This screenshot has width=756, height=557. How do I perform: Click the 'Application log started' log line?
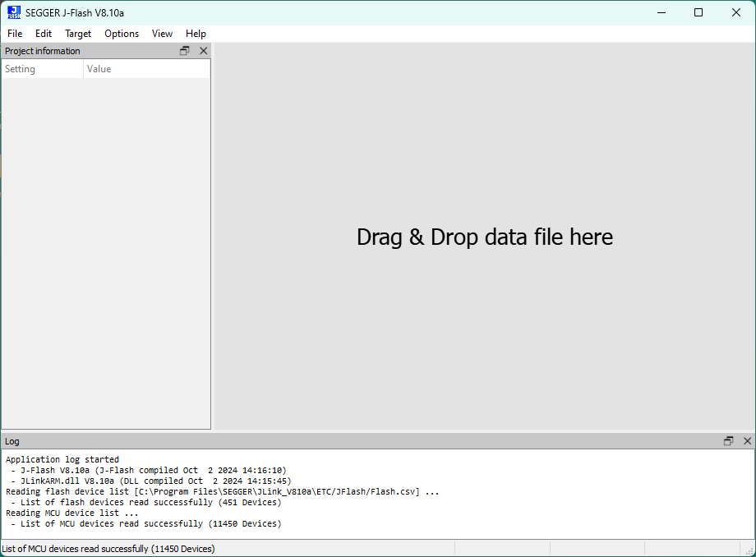[x=62, y=460]
